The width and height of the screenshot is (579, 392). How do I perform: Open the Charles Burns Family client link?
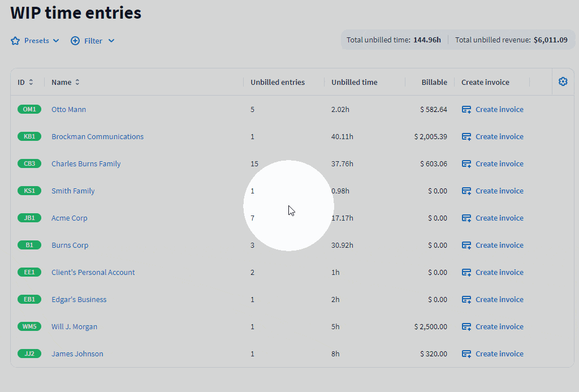[86, 163]
